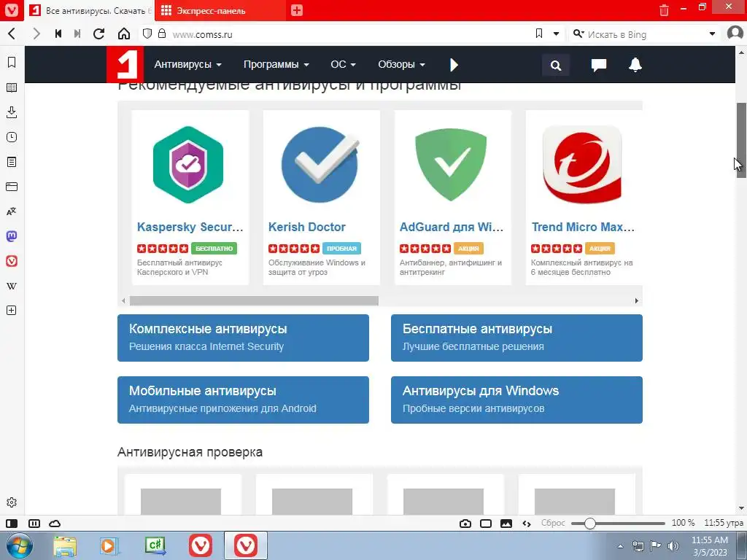
Task: Open the Windows Start menu
Action: 20,545
